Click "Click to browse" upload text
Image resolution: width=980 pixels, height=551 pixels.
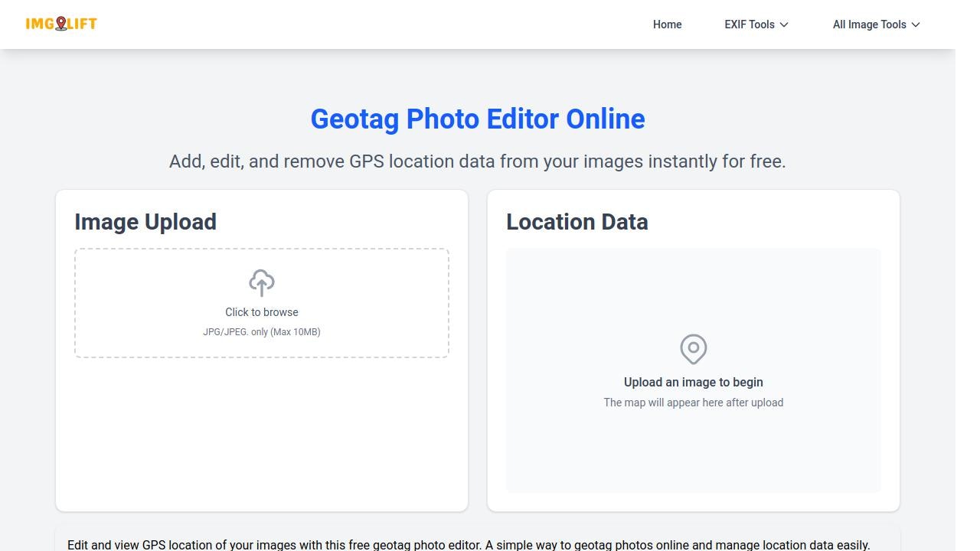[x=262, y=312]
